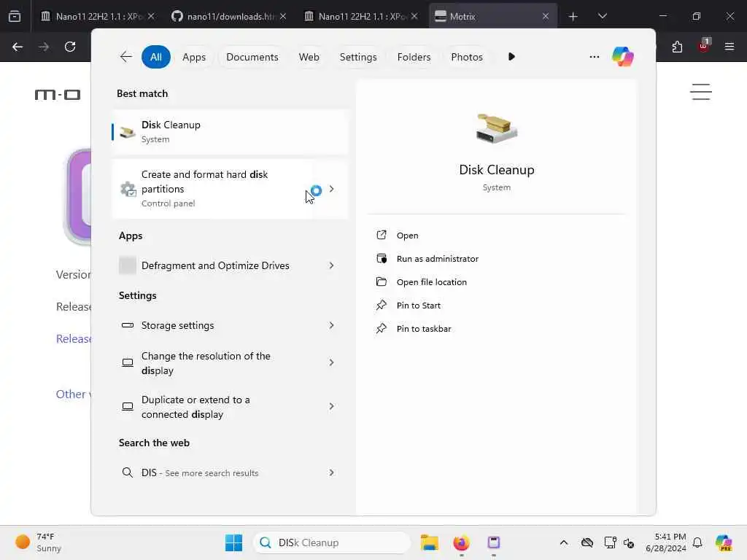The image size is (747, 560).
Task: Click cloud sync tray icon
Action: point(587,542)
